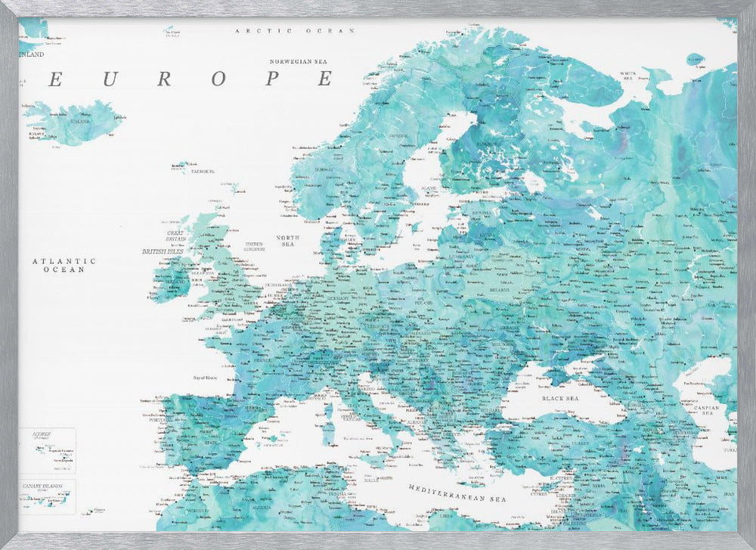Screen dimensions: 756x550
Task: Click the GREAT BRITAIN label
Action: (x=175, y=234)
